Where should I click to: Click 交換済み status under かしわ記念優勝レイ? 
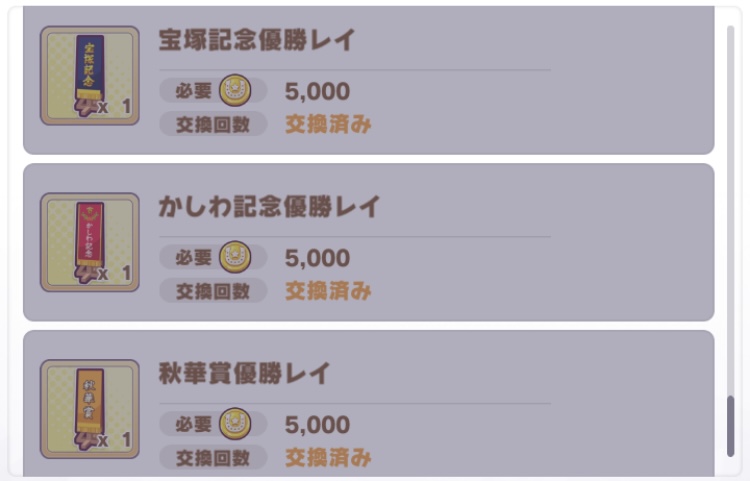point(328,291)
